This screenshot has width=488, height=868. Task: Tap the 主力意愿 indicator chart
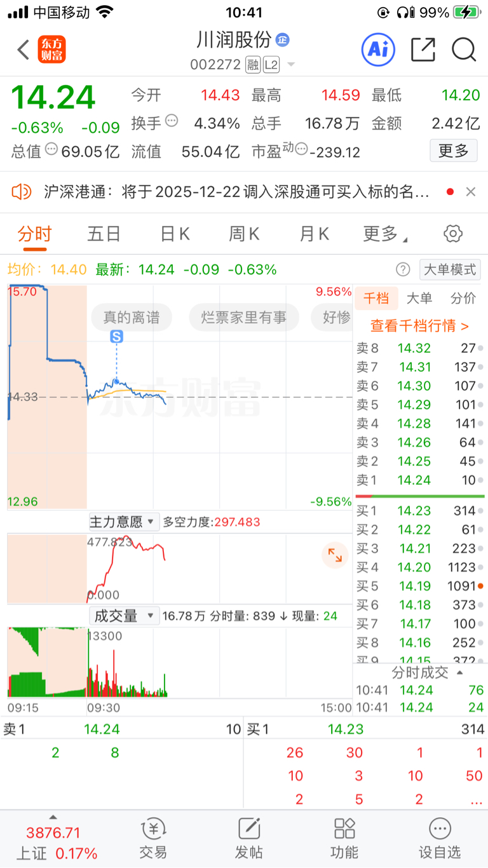tap(180, 569)
